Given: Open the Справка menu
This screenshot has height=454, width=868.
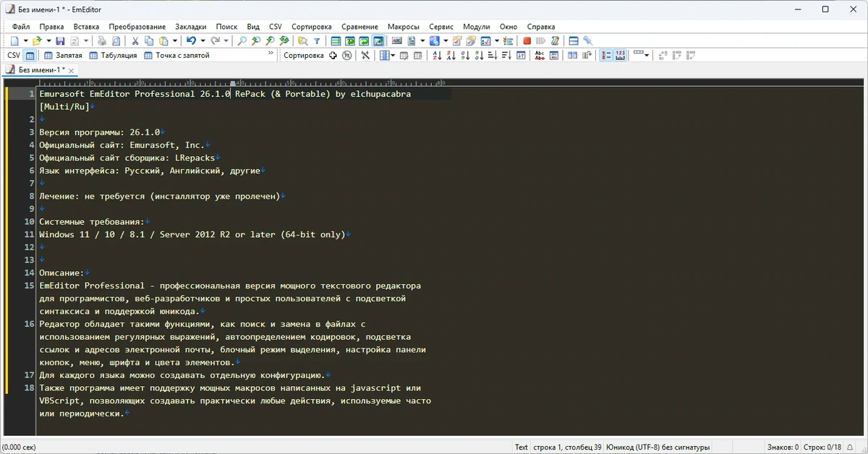Looking at the screenshot, I should point(542,27).
